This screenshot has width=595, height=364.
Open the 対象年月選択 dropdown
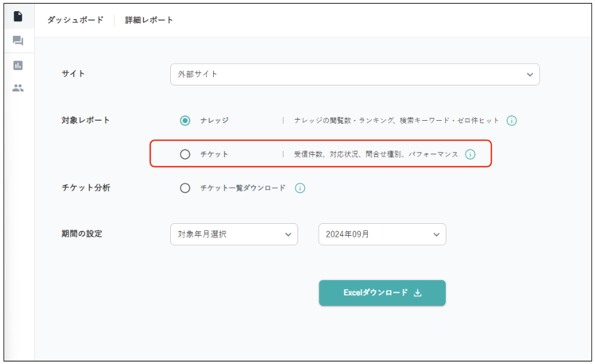tap(234, 234)
